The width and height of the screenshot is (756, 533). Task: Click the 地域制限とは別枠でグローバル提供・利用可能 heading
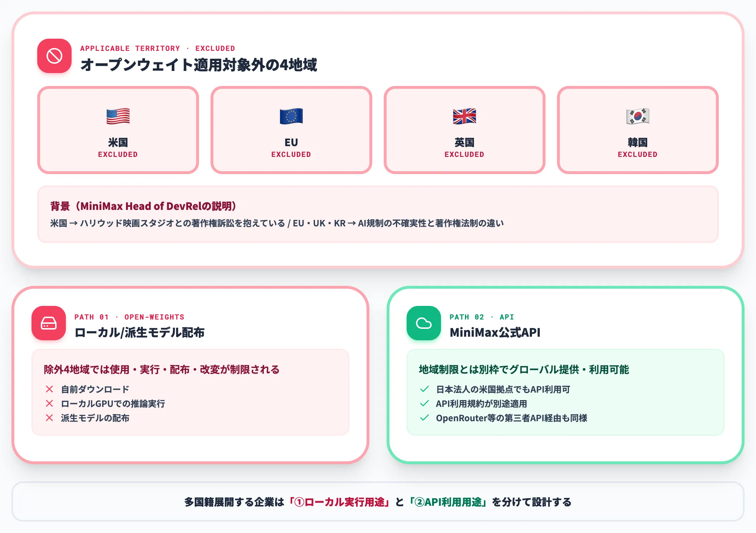tap(524, 369)
